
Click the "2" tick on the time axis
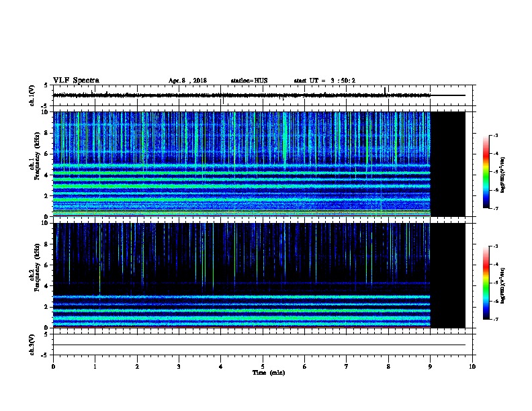(137, 367)
